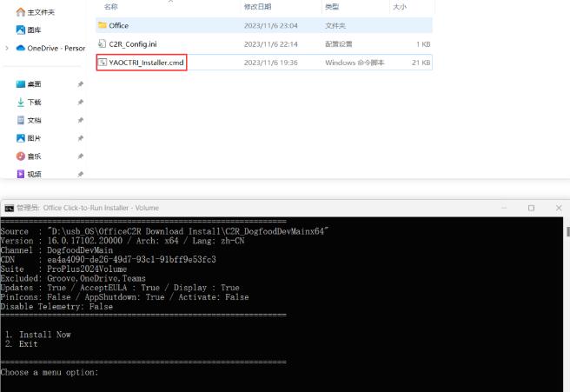This screenshot has width=570, height=392.
Task: Click the 图片 pictures icon
Action: [21, 138]
